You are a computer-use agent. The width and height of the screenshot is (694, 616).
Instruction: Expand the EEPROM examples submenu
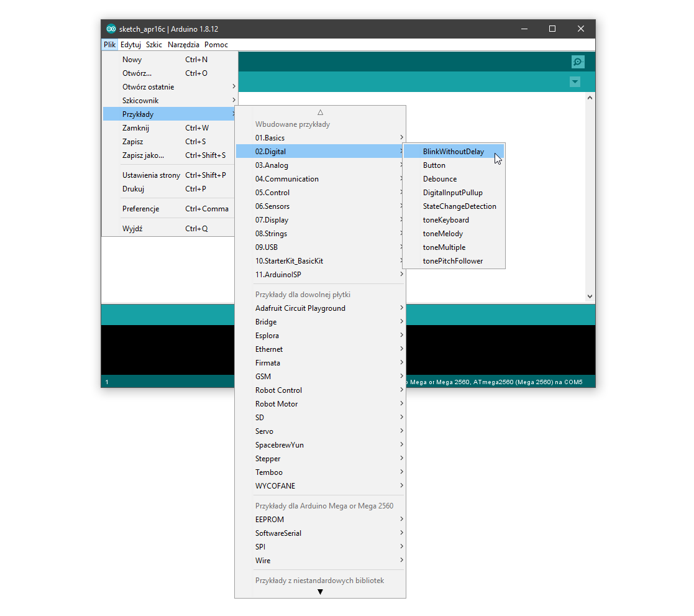tap(320, 519)
